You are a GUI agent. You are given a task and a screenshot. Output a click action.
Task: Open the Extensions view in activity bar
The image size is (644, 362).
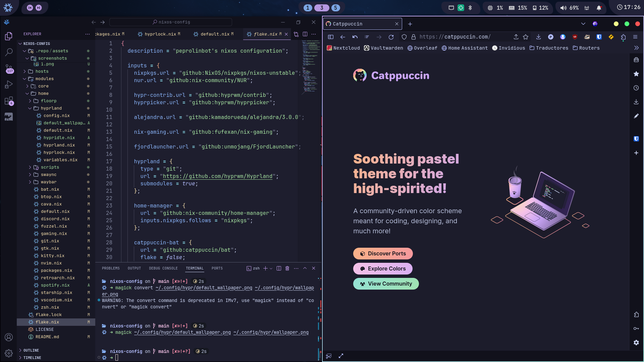[9, 101]
